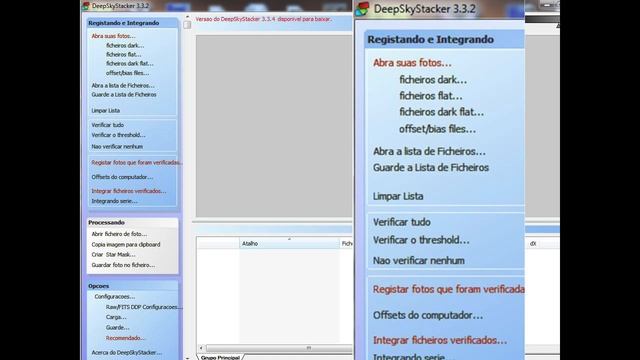Click 'Registando e Integrando' header in small panel
The width and height of the screenshot is (640, 360).
124,23
